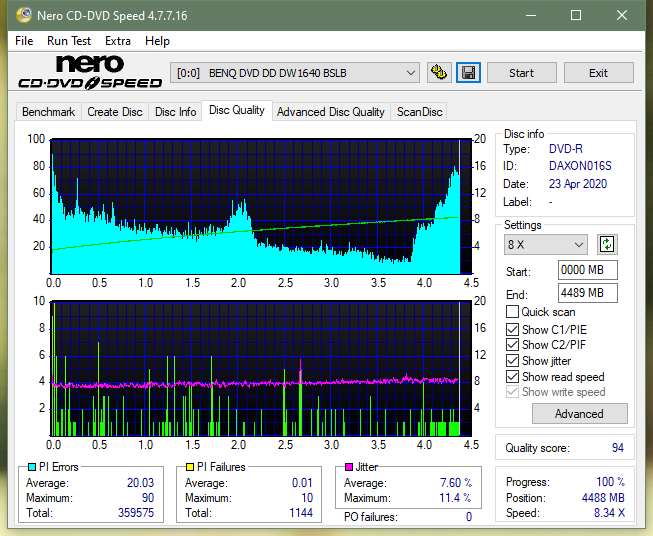Click PI Errors average 20.03
Viewport: 653px width, 536px height.
[140, 483]
